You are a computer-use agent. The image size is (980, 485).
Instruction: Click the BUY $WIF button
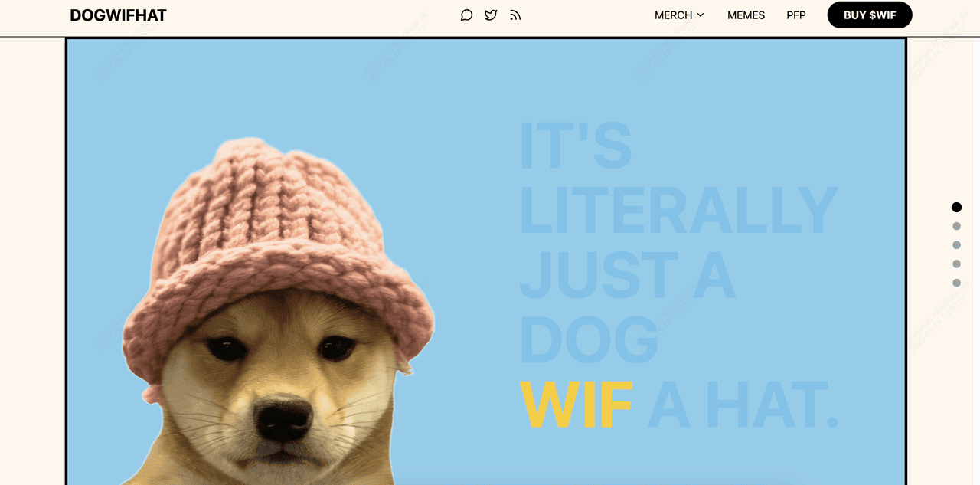tap(870, 15)
